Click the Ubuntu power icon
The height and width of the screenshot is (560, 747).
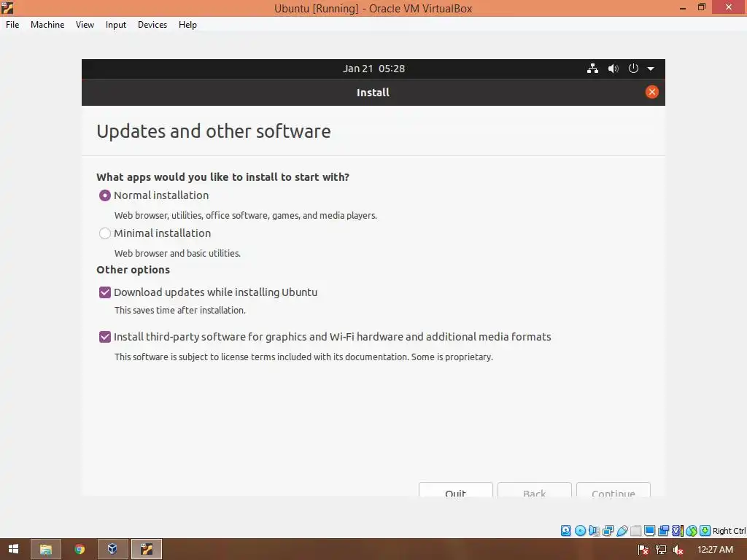[633, 68]
